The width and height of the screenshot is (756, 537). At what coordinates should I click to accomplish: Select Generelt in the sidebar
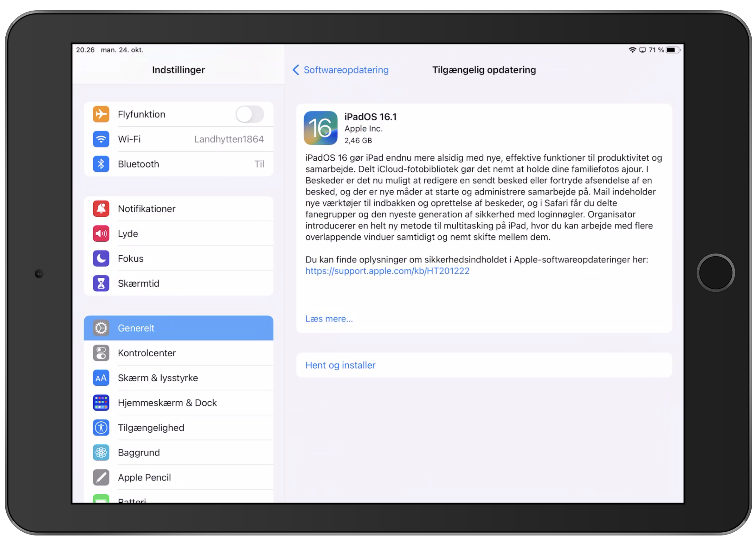(178, 328)
